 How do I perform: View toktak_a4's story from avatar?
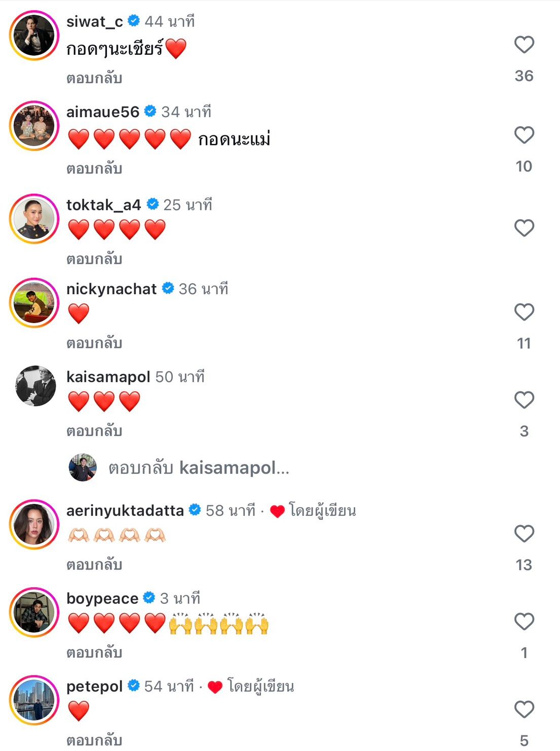tap(34, 219)
